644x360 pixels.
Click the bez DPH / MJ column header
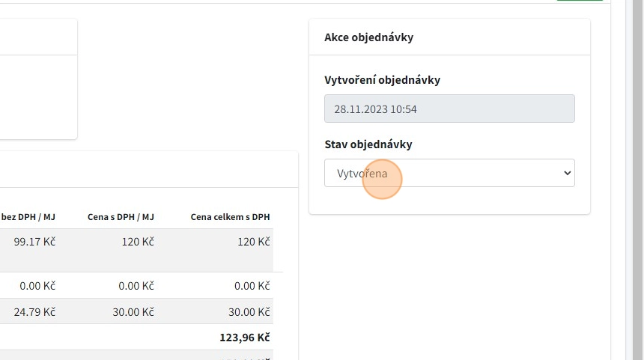pos(28,217)
